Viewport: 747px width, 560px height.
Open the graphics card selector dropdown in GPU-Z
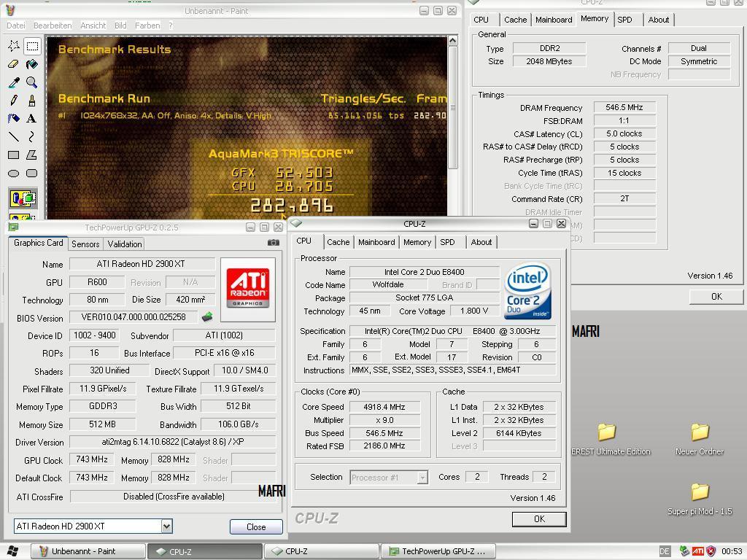coord(166,526)
